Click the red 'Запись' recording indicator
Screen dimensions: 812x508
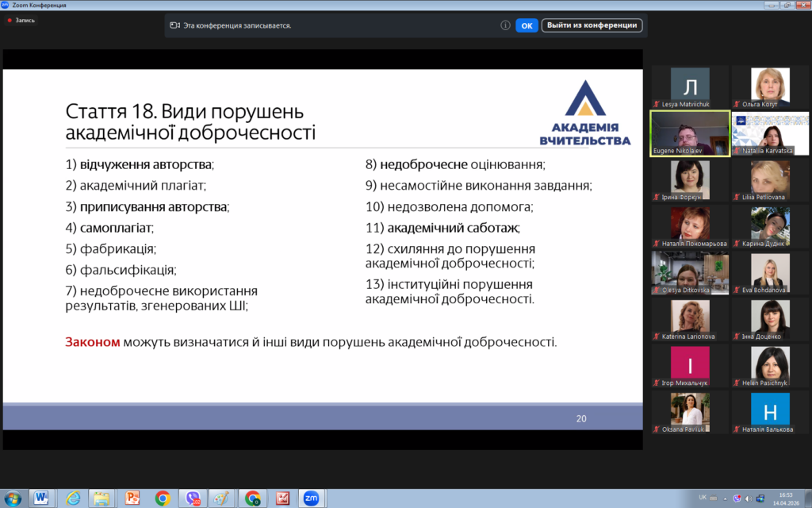pos(21,20)
